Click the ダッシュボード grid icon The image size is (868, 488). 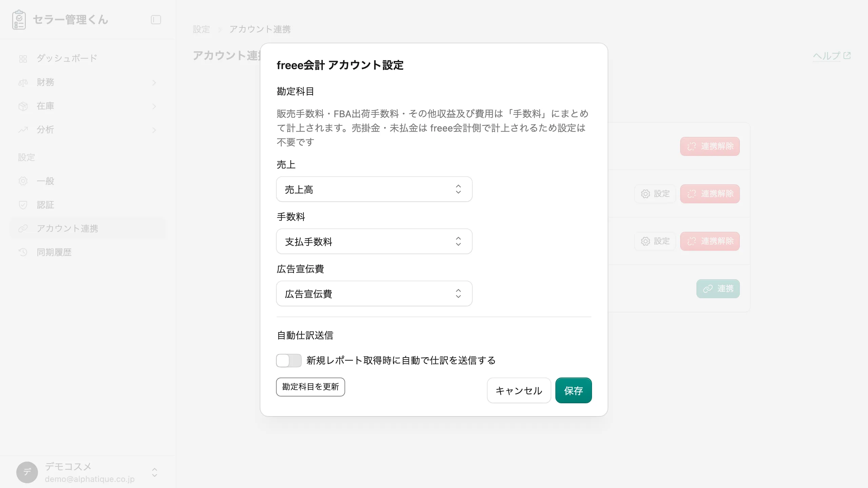[x=23, y=59]
